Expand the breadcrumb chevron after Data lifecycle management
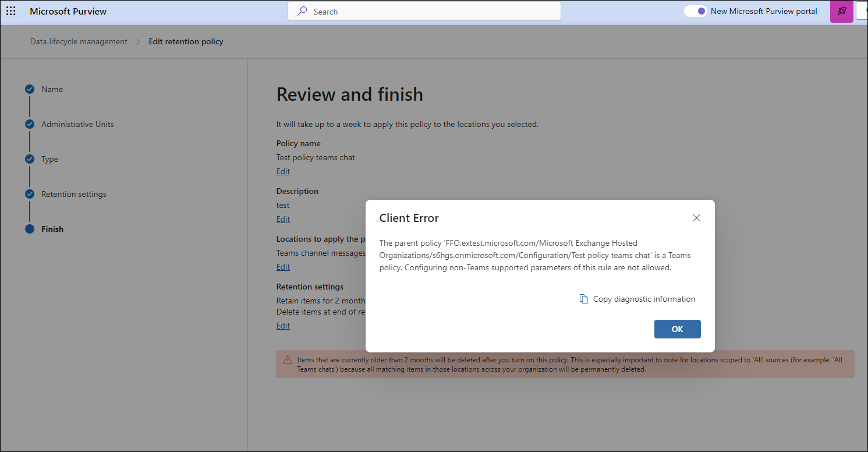The width and height of the screenshot is (868, 452). 137,41
